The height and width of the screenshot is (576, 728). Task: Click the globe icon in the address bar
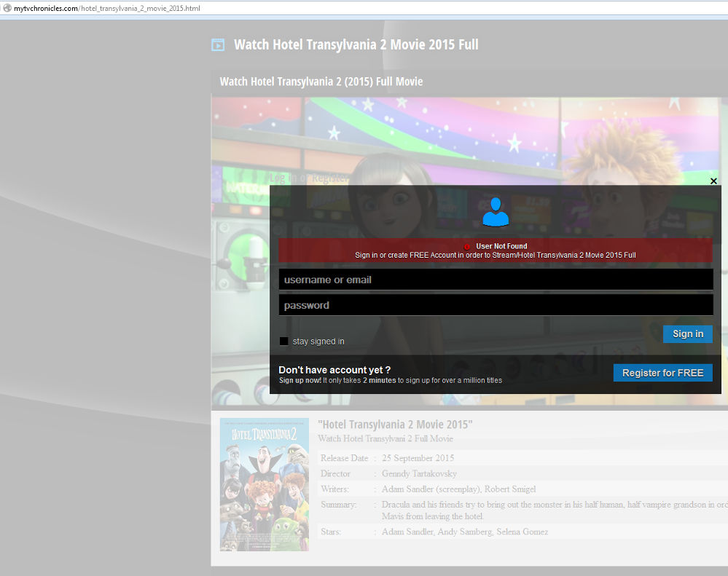point(7,8)
